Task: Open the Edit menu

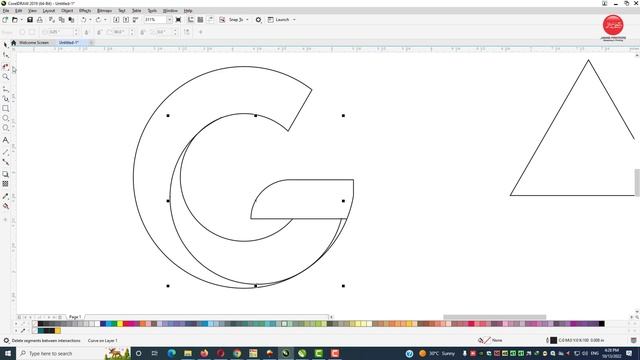Action: (18, 11)
